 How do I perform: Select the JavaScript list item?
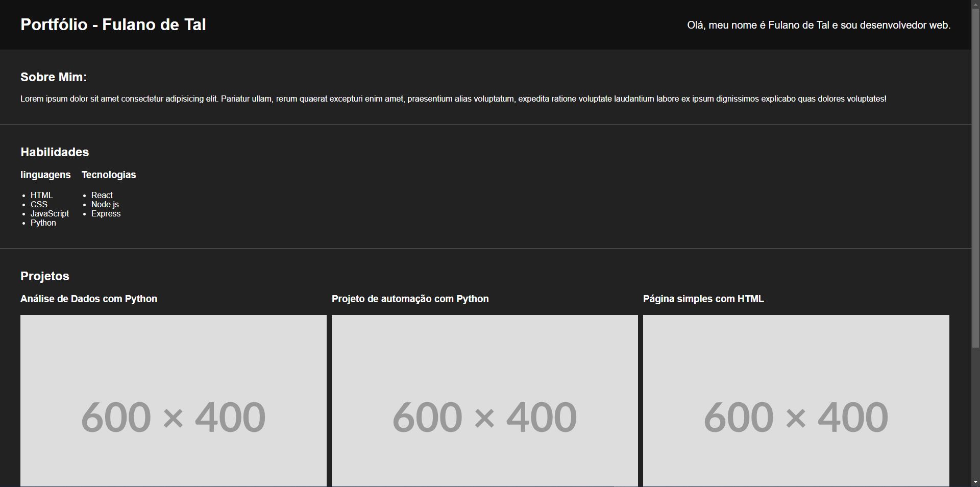[x=50, y=213]
